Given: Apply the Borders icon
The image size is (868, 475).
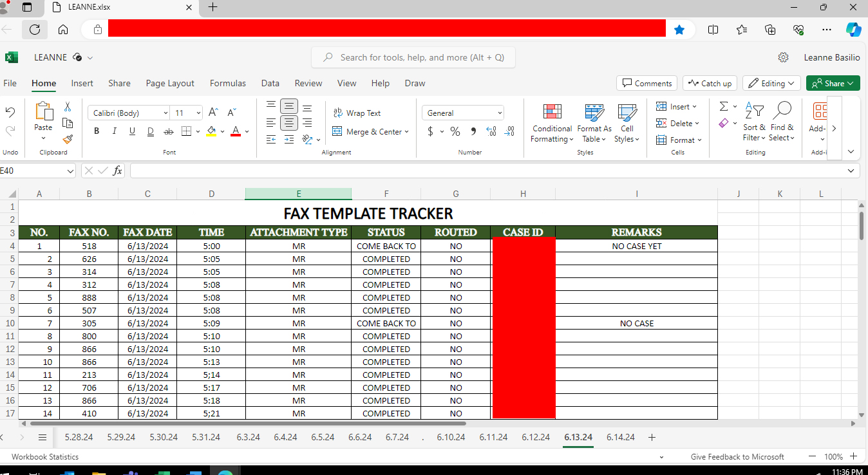Looking at the screenshot, I should pyautogui.click(x=186, y=131).
